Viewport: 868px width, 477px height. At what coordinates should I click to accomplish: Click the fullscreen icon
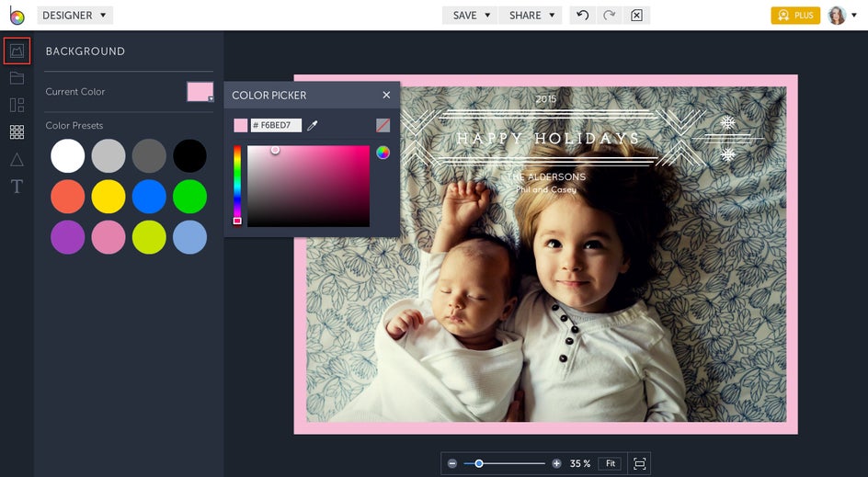click(x=639, y=464)
